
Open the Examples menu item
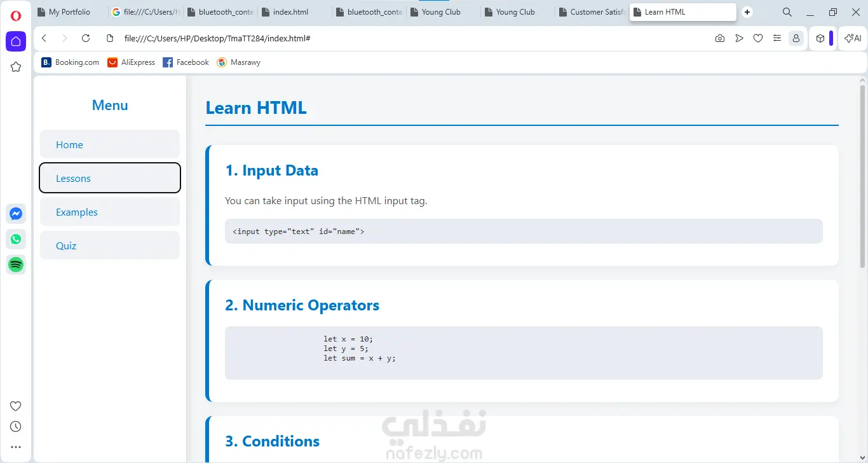coord(110,212)
